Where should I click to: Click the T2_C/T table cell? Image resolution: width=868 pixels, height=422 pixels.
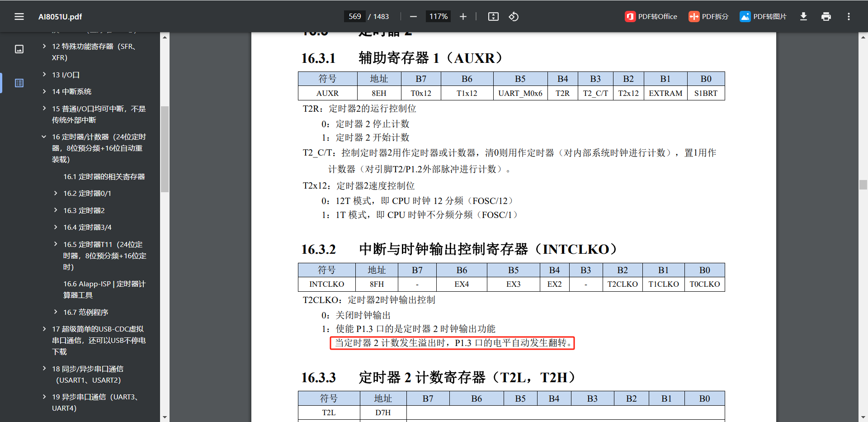point(595,93)
